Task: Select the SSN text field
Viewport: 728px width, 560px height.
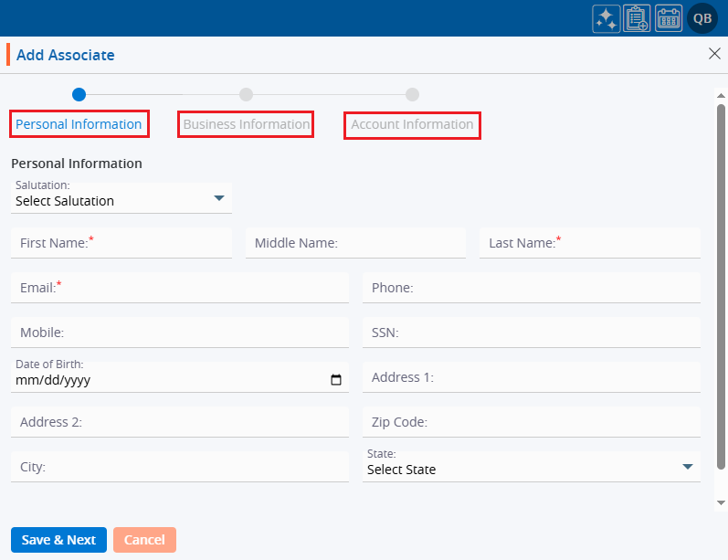Action: pos(531,333)
